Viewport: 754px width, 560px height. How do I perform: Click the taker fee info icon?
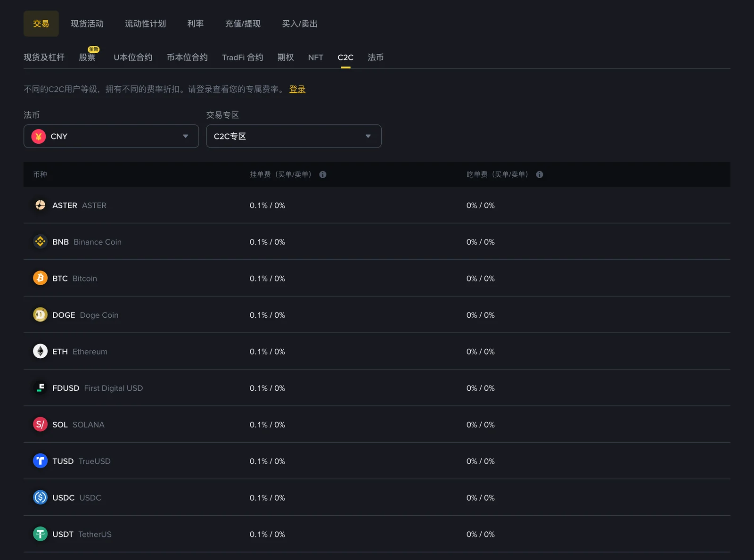pos(540,174)
